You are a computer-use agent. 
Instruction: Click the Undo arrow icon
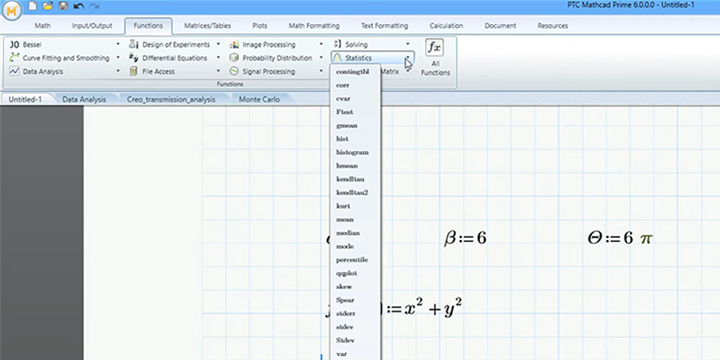[79, 6]
